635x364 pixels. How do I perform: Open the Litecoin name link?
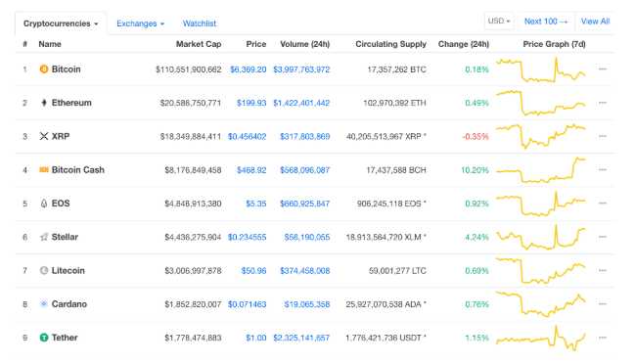(x=68, y=270)
